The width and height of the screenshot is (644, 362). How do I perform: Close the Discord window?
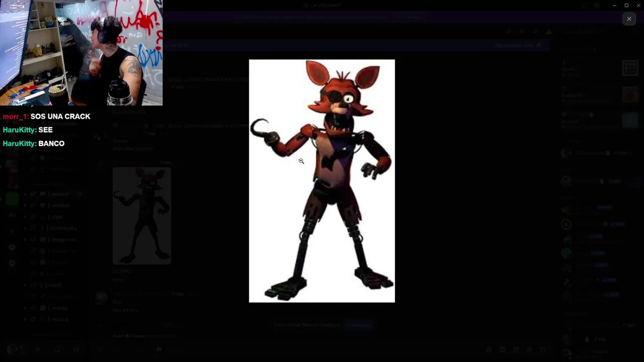click(638, 6)
